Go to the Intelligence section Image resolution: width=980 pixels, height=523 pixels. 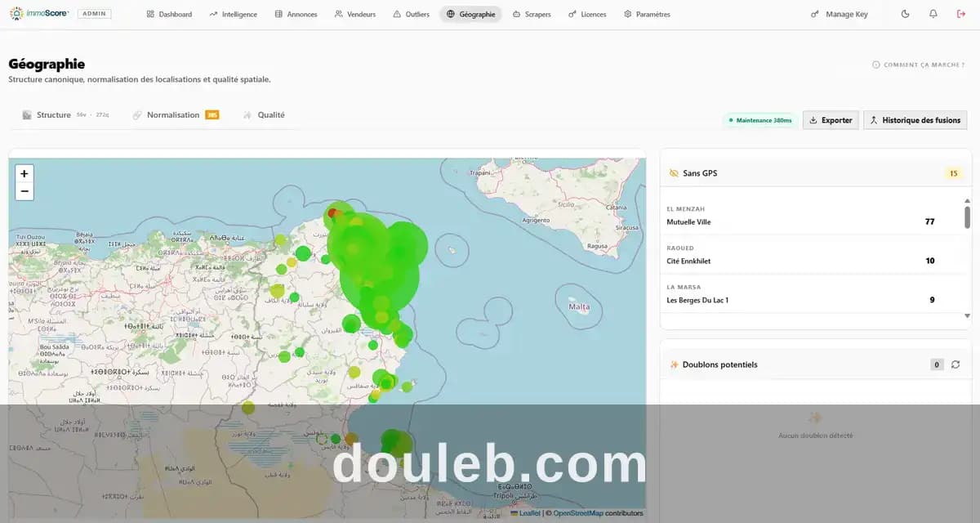[233, 14]
